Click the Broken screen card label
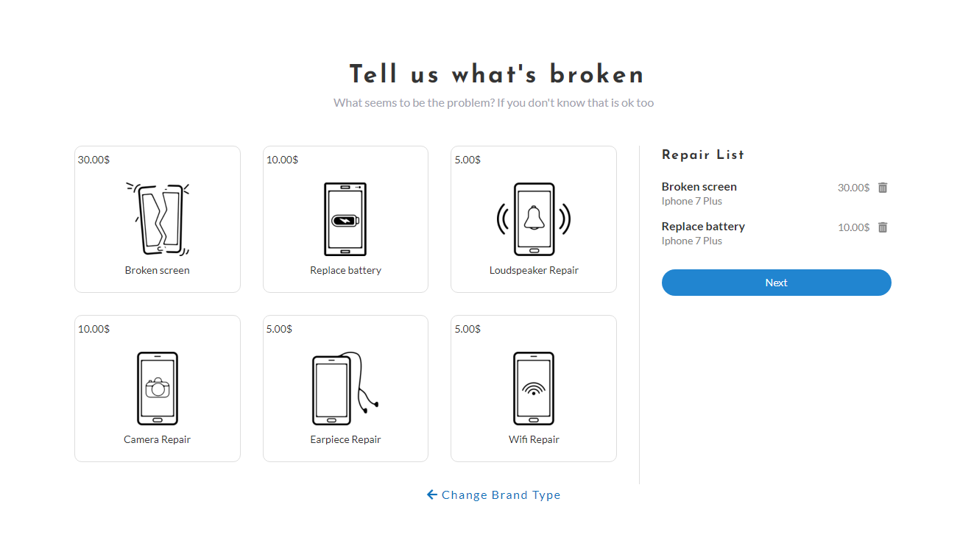The height and width of the screenshot is (560, 974). click(x=158, y=270)
